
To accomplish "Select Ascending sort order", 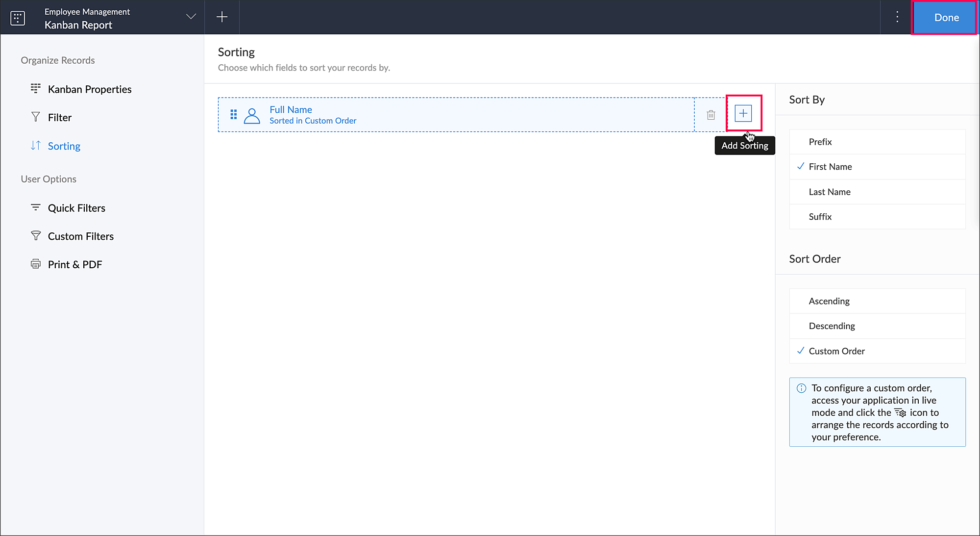I will tap(829, 301).
